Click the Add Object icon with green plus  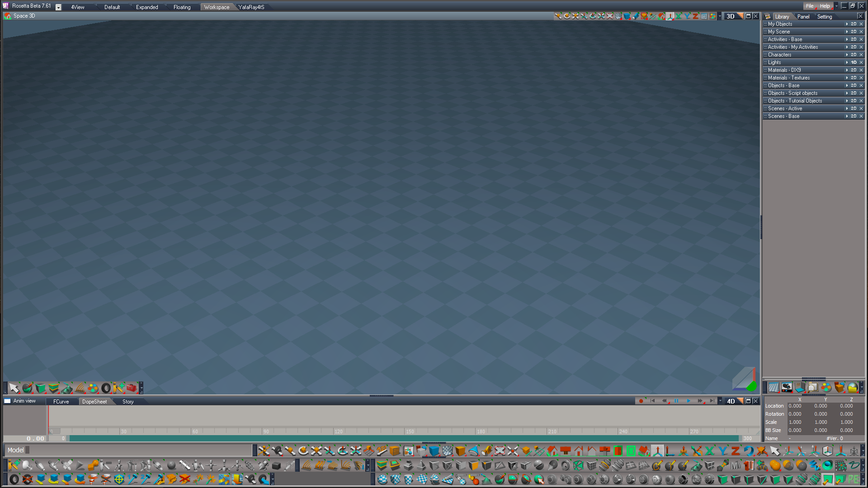pyautogui.click(x=14, y=465)
